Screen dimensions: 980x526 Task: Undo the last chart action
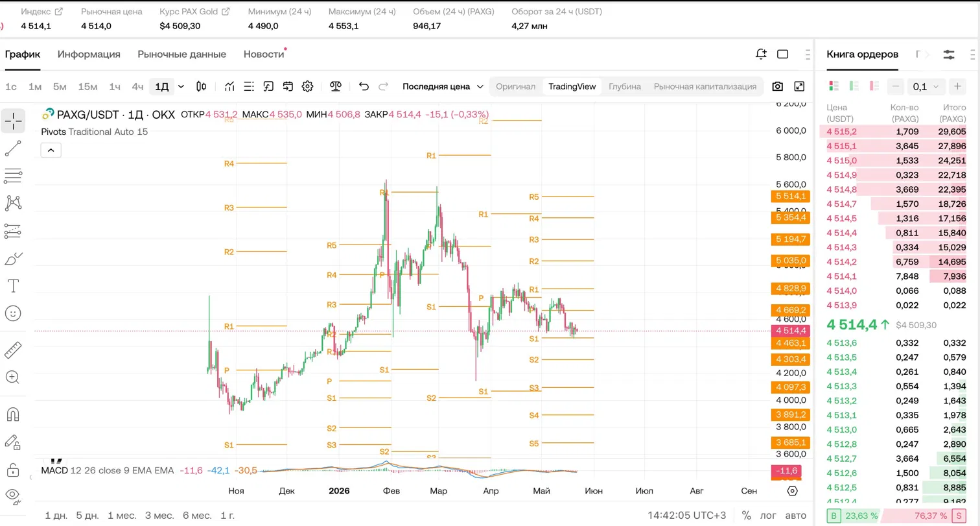point(364,86)
